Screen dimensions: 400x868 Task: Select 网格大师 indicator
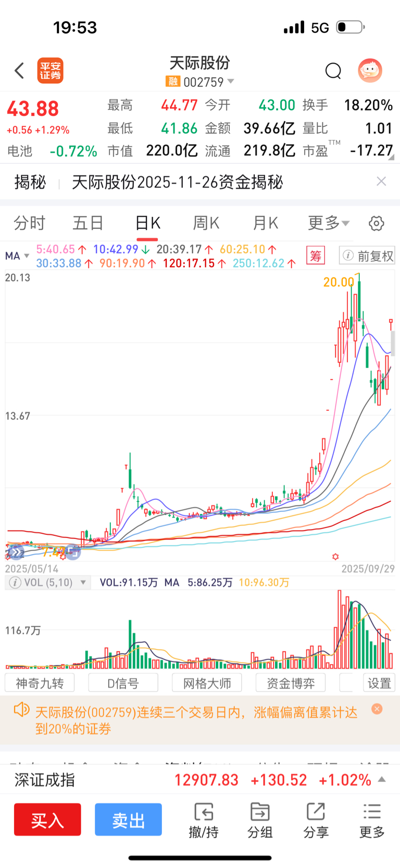(x=207, y=683)
